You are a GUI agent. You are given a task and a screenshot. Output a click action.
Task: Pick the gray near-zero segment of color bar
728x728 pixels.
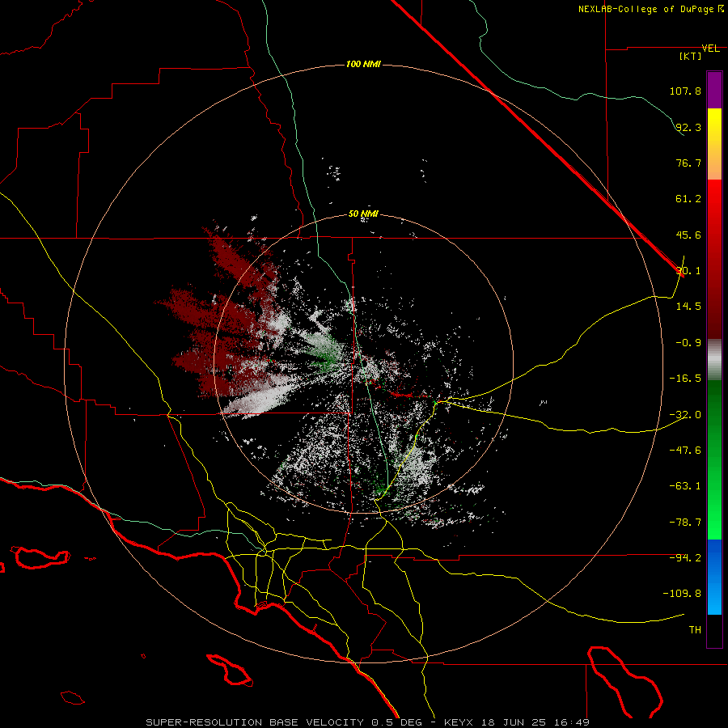click(x=714, y=360)
